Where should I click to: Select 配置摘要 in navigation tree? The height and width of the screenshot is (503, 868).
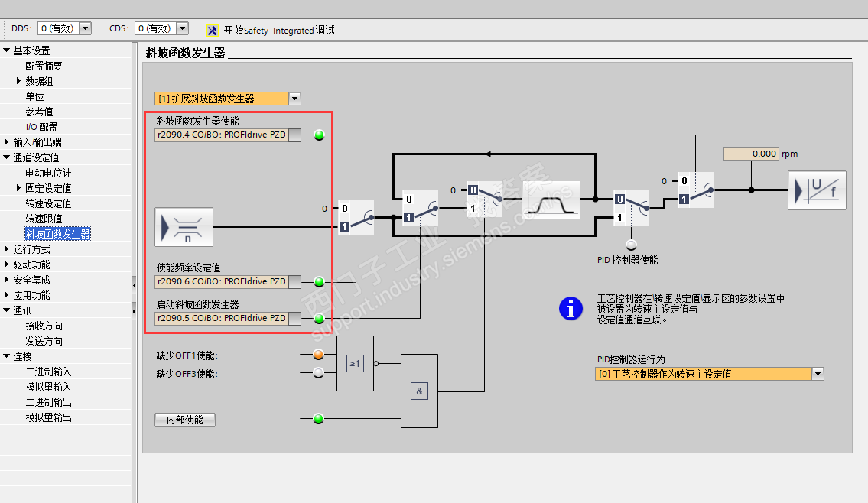[44, 66]
